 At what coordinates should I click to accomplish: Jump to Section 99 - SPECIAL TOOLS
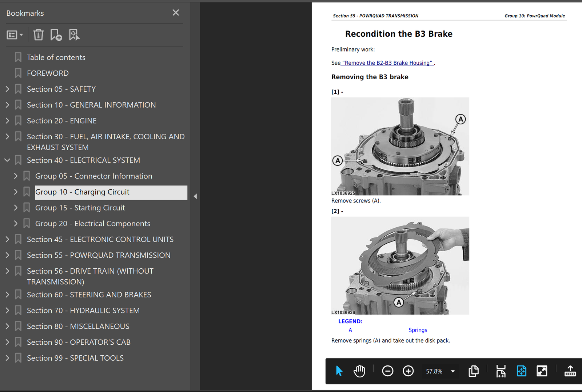[x=75, y=358]
